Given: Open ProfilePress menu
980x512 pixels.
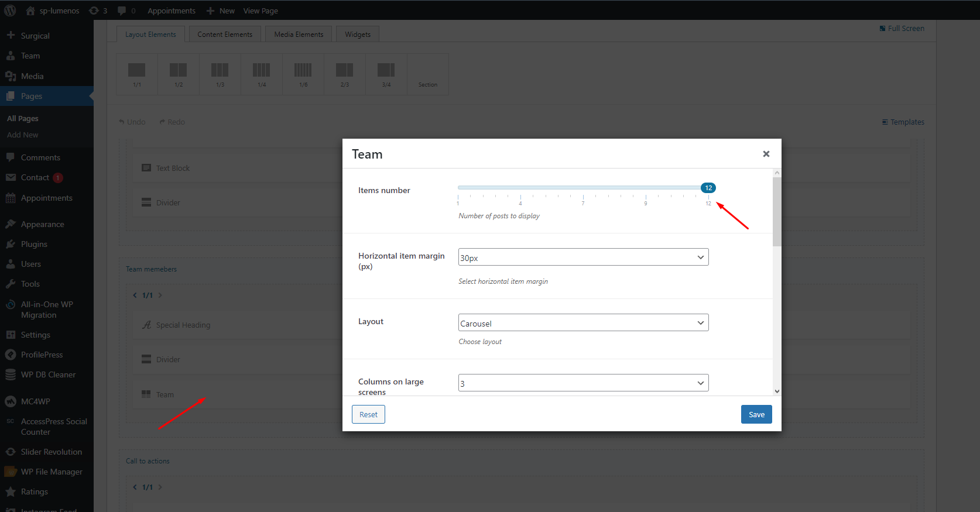Looking at the screenshot, I should click(47, 355).
